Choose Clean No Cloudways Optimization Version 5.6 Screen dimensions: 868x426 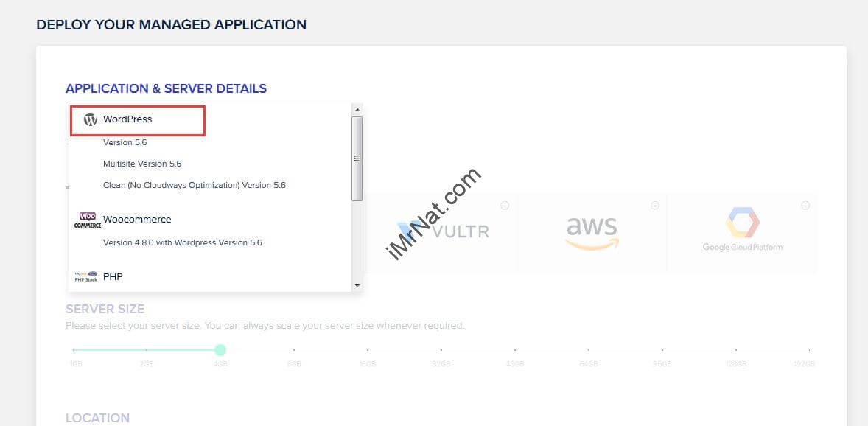pos(195,185)
